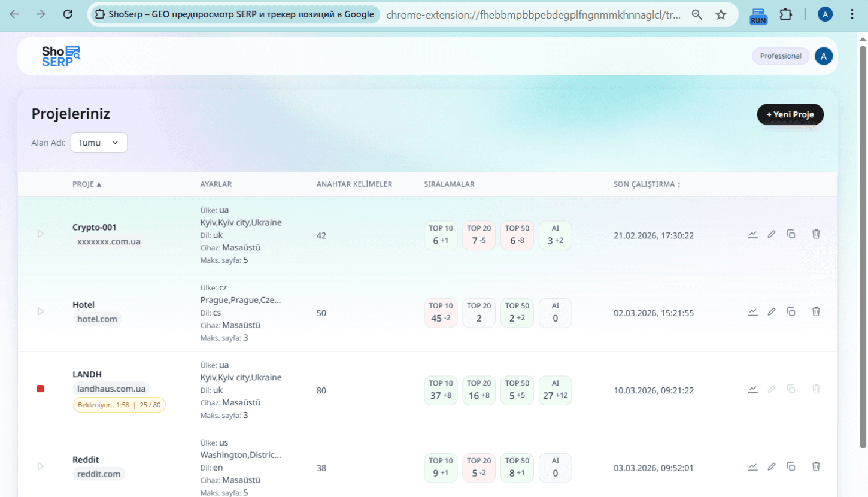The height and width of the screenshot is (497, 868).
Task: Click the Crypto-001 project name
Action: 95,228
